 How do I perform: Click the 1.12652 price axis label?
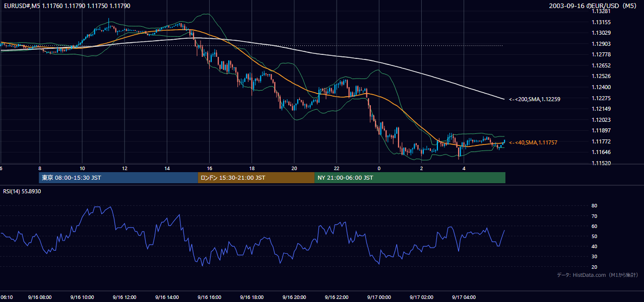click(601, 65)
